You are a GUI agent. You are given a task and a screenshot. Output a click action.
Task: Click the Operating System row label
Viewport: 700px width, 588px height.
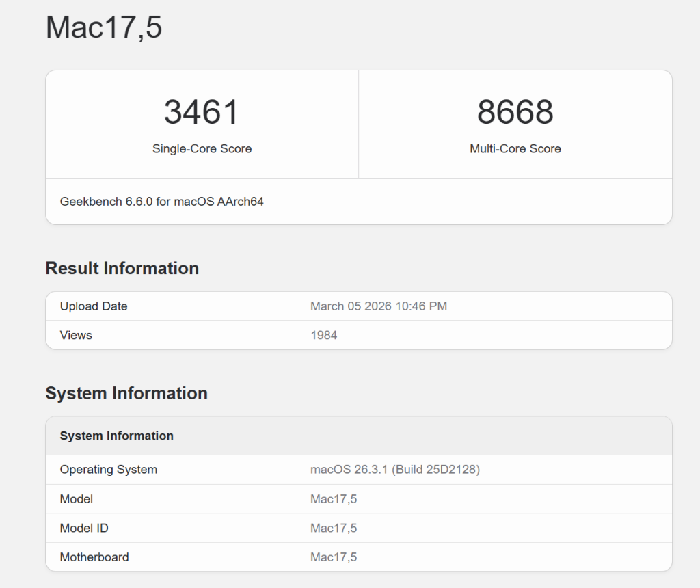point(109,470)
